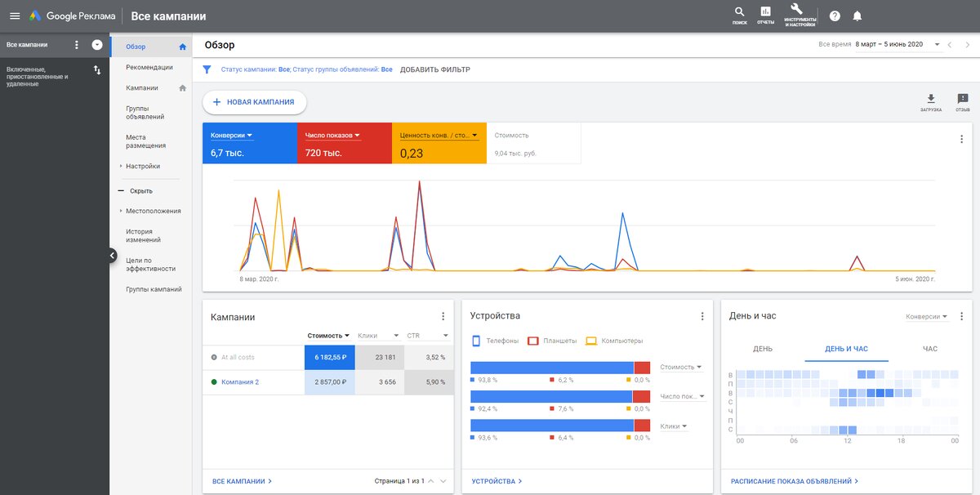Expand Настройки in navigation
This screenshot has width=980, height=495.
pyautogui.click(x=143, y=166)
